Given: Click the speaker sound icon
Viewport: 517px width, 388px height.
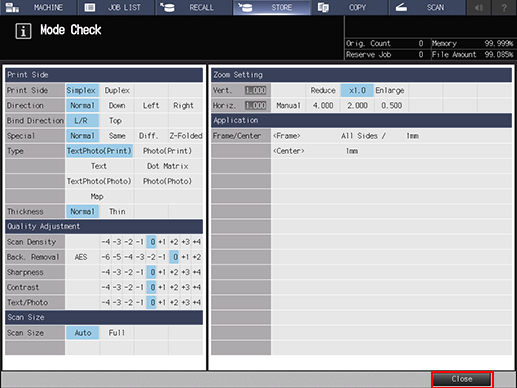Looking at the screenshot, I should tap(479, 7).
